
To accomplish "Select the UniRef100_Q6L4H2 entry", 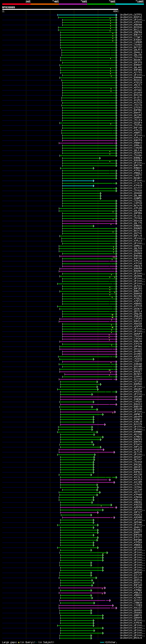I will [131, 67].
